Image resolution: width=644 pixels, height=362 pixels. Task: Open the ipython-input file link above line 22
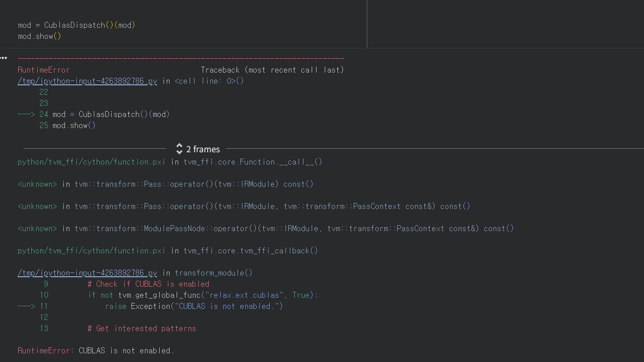click(x=87, y=81)
